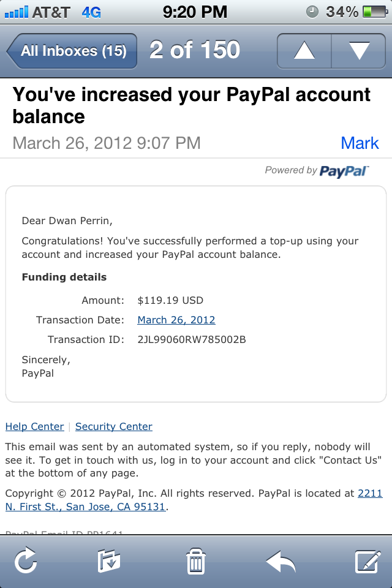Screen dimensions: 392x588
Task: Go to next message down arrow
Action: pos(358,51)
